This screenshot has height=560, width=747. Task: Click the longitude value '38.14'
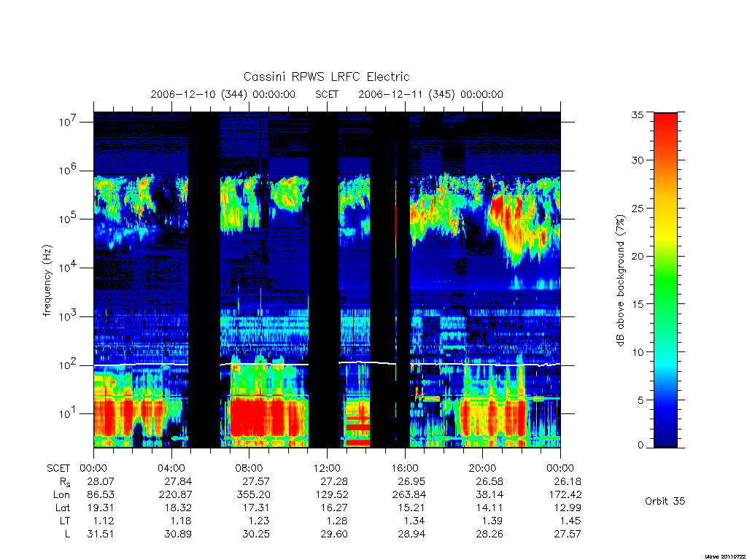[x=489, y=495]
